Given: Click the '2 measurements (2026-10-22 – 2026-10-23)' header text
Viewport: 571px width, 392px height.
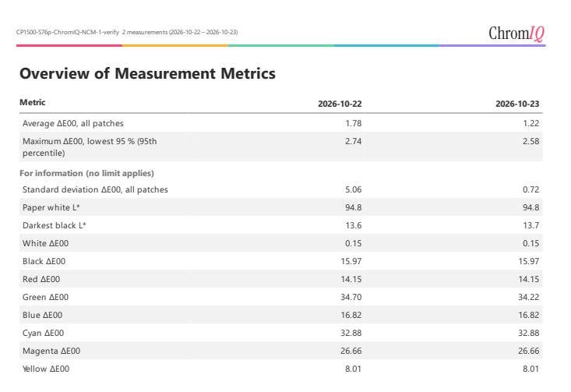Looking at the screenshot, I should tap(180, 32).
